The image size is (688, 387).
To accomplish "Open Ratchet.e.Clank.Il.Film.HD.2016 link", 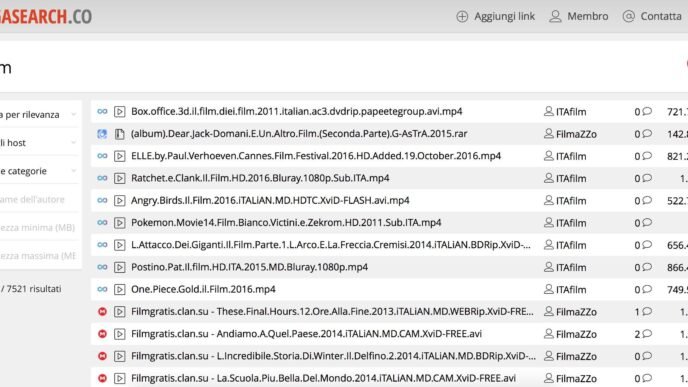I will 260,178.
